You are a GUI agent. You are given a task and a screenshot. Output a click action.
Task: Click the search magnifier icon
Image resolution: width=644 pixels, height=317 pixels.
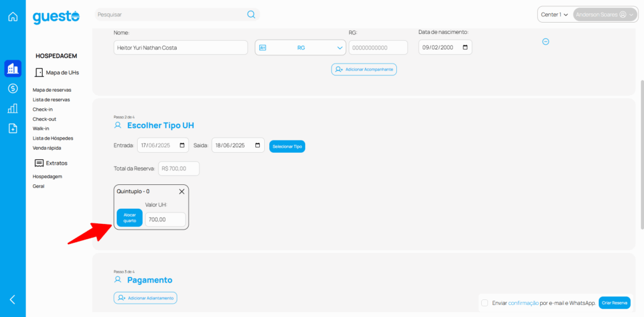(x=251, y=14)
